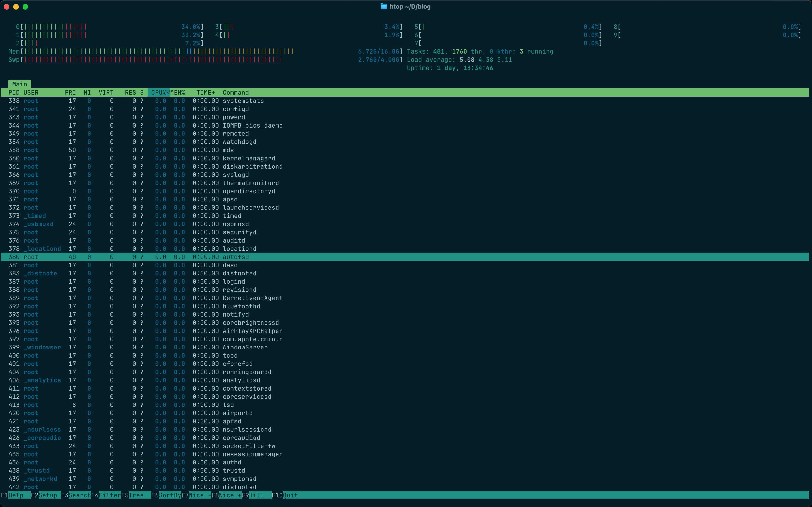Select the thermalmonitord process row

(x=405, y=183)
